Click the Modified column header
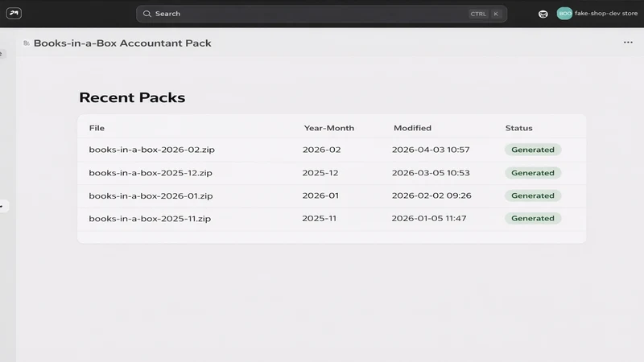This screenshot has width=644, height=362. coord(412,128)
